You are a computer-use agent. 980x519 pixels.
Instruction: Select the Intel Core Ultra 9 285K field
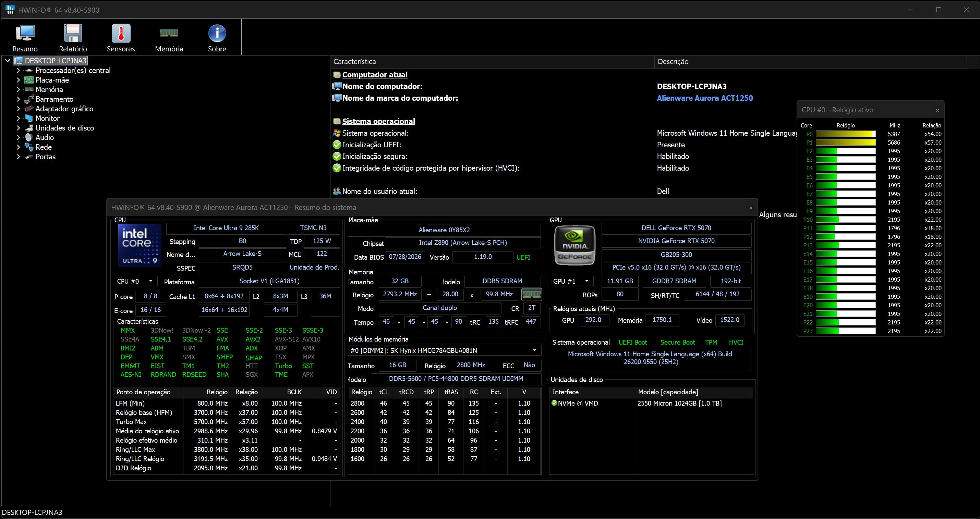[x=226, y=228]
